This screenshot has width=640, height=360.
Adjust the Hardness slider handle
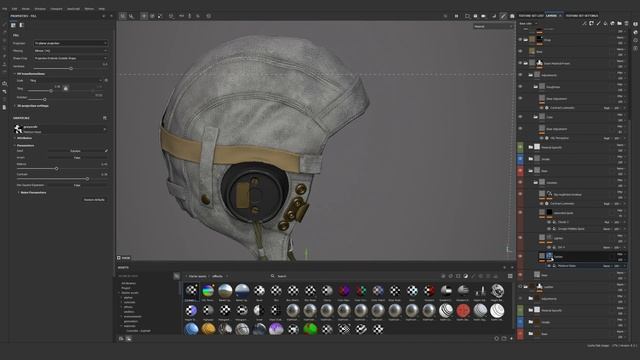[71, 69]
